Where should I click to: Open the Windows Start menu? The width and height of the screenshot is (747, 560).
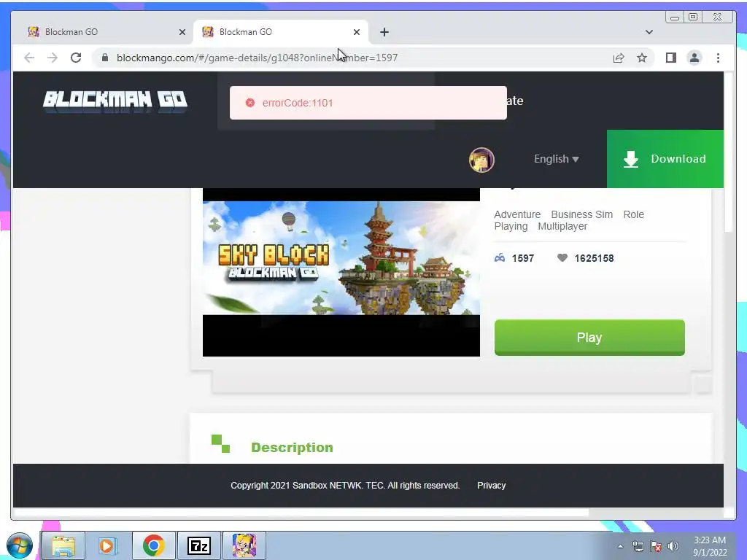(20, 545)
